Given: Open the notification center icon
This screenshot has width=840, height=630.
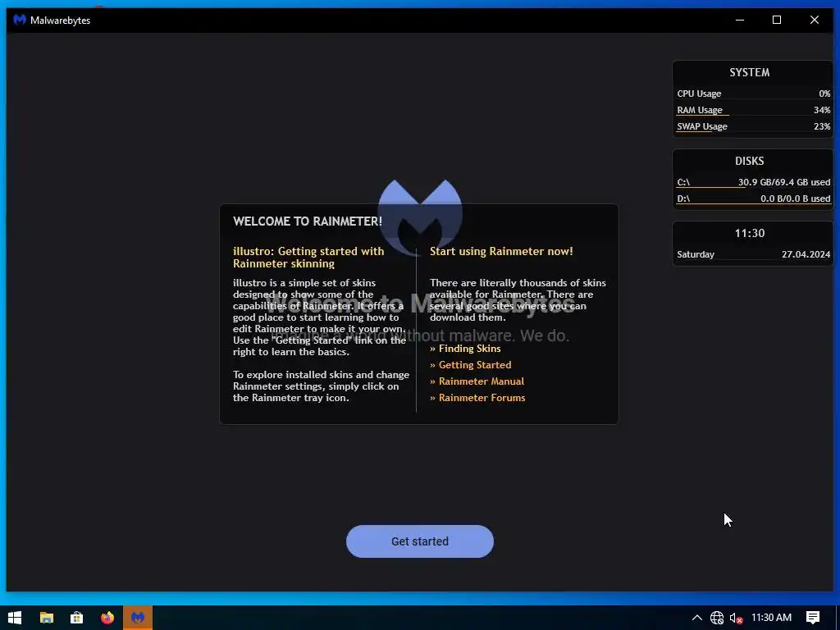Looking at the screenshot, I should click(813, 618).
